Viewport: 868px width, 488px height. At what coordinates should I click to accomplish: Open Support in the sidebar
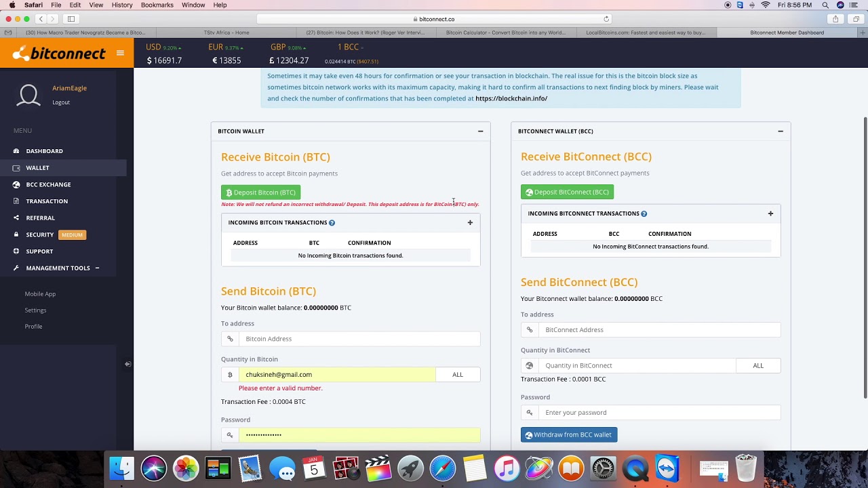coord(39,251)
